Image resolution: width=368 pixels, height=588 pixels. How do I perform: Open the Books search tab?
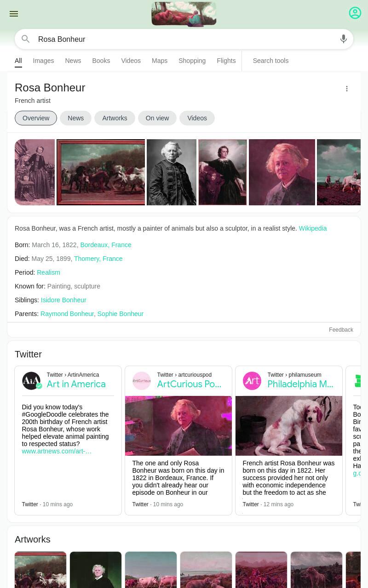tap(101, 61)
